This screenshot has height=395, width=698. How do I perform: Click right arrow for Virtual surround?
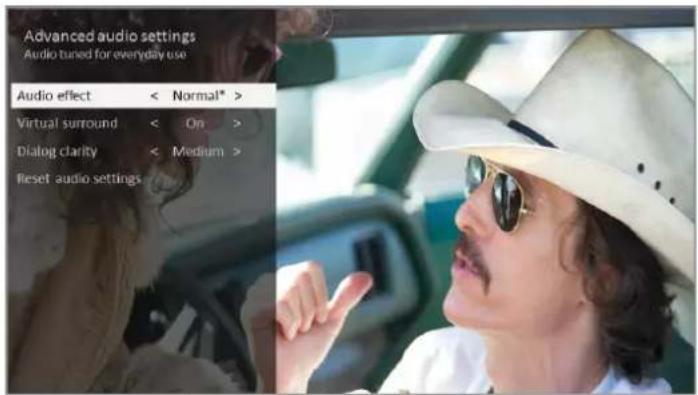point(237,123)
